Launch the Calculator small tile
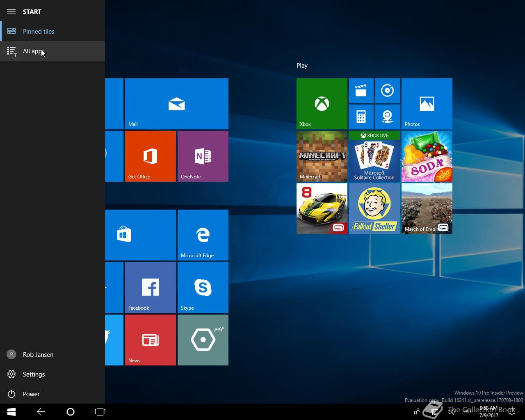 click(x=361, y=117)
